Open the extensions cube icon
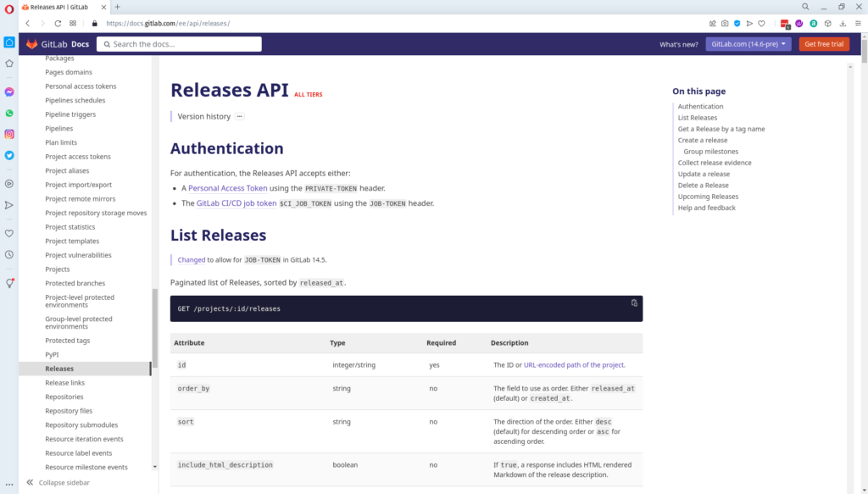Image resolution: width=868 pixels, height=494 pixels. [827, 23]
